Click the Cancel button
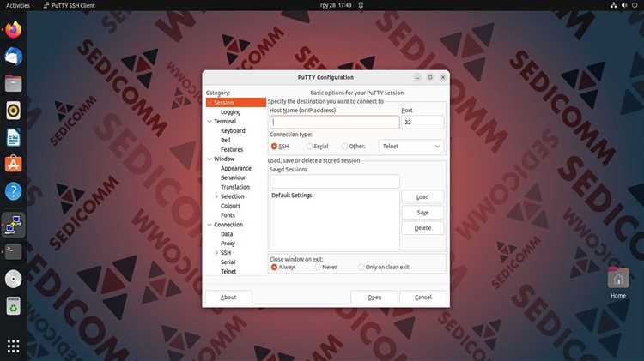 tap(423, 298)
